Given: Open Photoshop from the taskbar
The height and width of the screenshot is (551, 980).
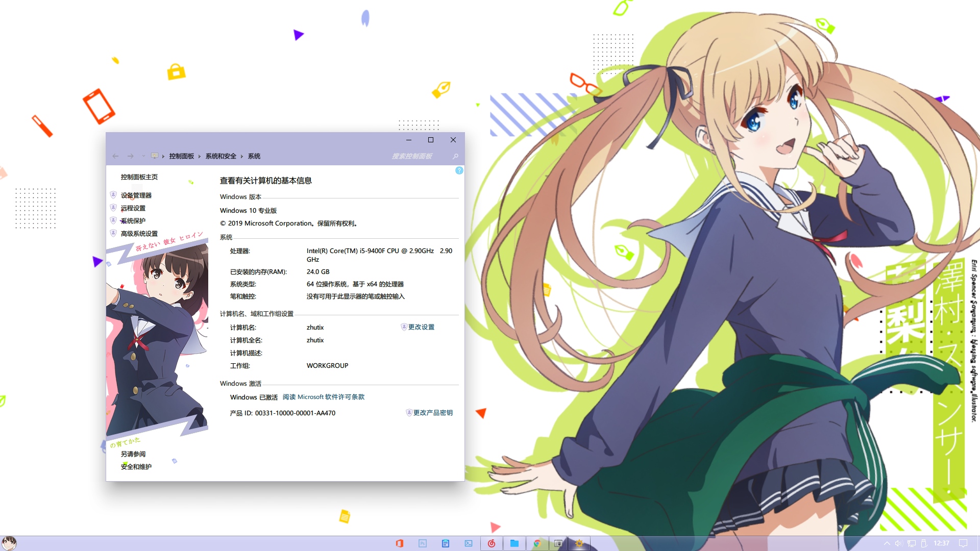Looking at the screenshot, I should tap(423, 543).
